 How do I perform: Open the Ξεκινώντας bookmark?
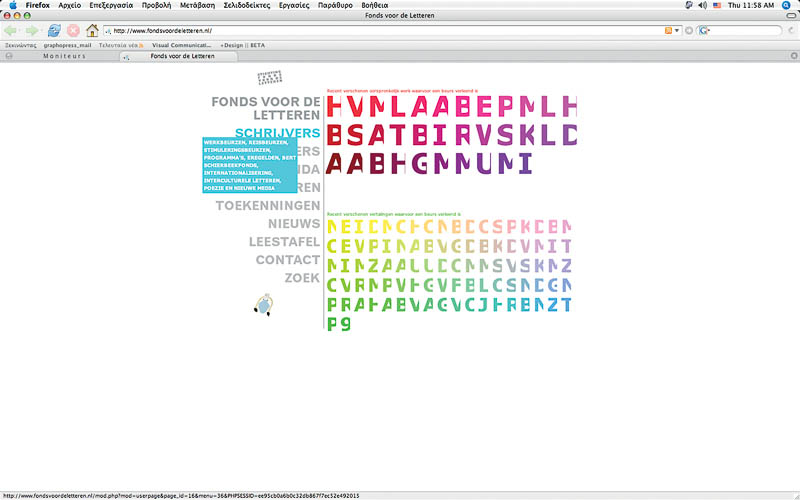click(x=20, y=45)
